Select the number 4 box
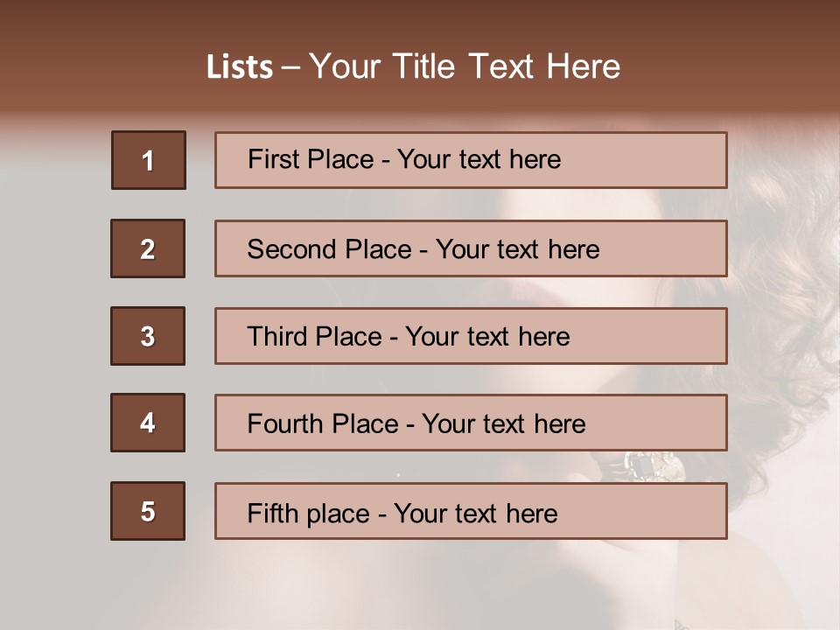This screenshot has width=840, height=630. click(x=148, y=423)
